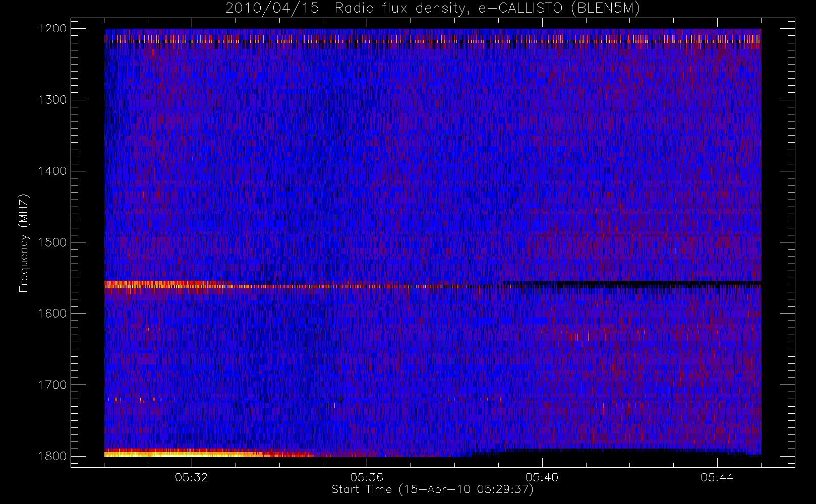This screenshot has height=504, width=816.
Task: Select the 1800 frequency tick label
Action: (x=52, y=456)
